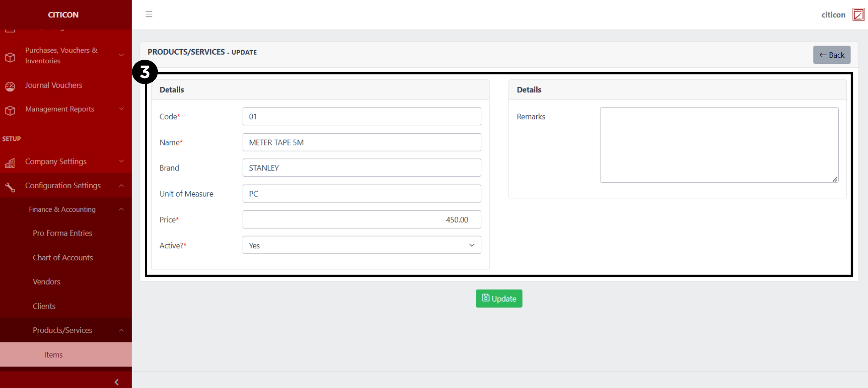
Task: Go to Pro Forma Entries
Action: tap(62, 233)
